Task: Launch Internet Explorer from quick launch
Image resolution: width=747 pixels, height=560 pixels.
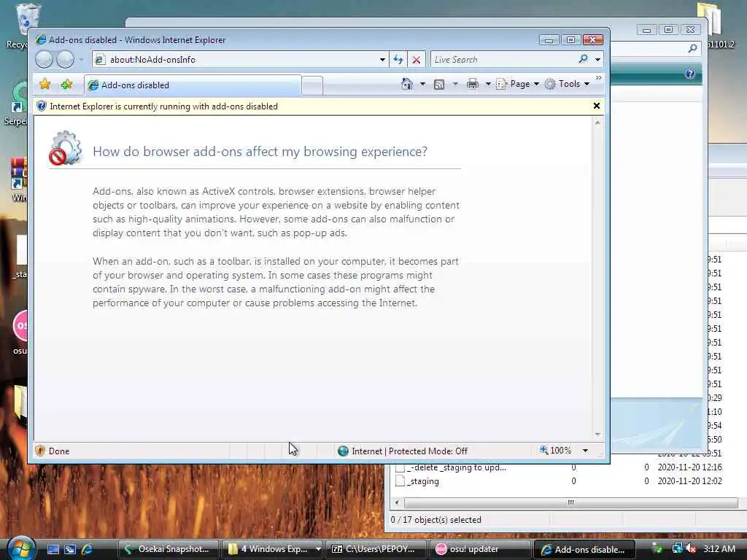Action: tap(87, 549)
